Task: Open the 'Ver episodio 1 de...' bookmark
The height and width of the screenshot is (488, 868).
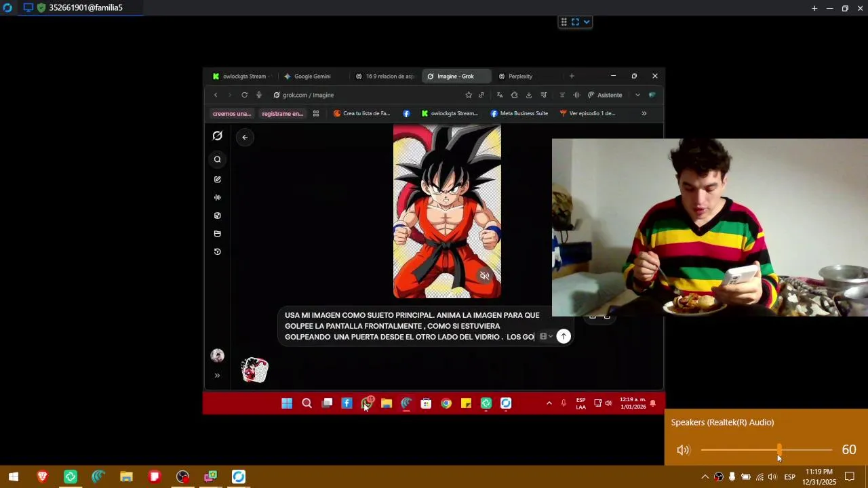Action: tap(588, 114)
